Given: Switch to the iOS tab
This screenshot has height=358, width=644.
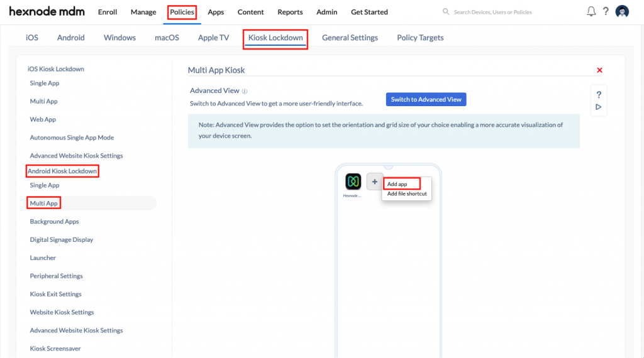Looking at the screenshot, I should point(32,37).
